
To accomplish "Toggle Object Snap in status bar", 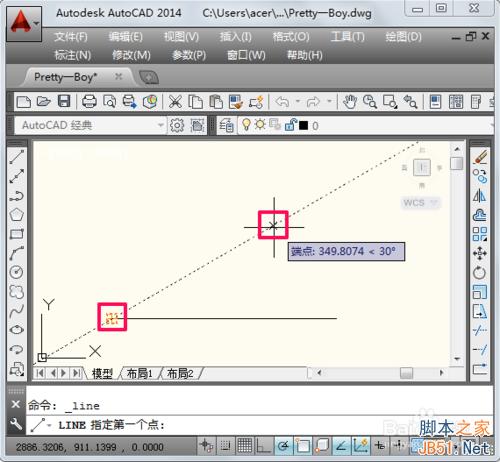I will [x=302, y=446].
